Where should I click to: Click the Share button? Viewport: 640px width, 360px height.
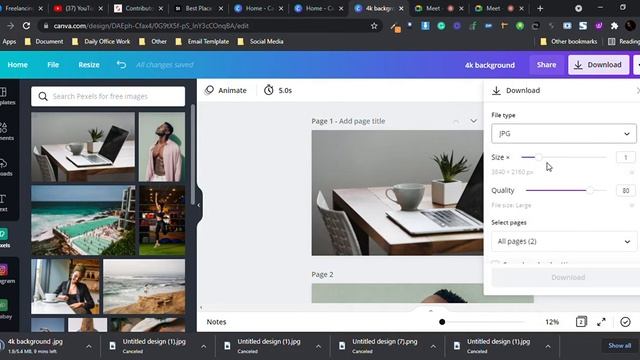[x=547, y=65]
